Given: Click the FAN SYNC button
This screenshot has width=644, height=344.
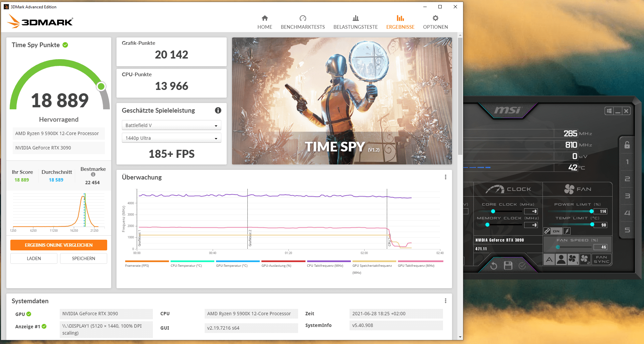Looking at the screenshot, I should pyautogui.click(x=602, y=259).
